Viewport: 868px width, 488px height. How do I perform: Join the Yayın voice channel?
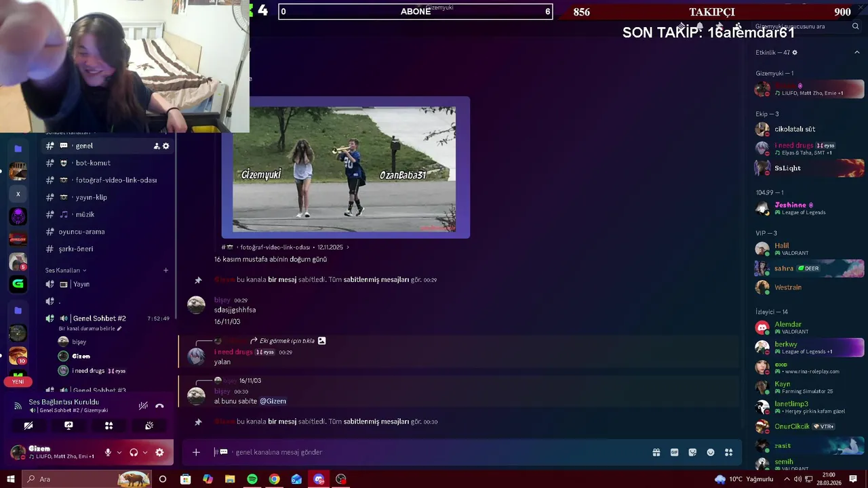(x=107, y=284)
